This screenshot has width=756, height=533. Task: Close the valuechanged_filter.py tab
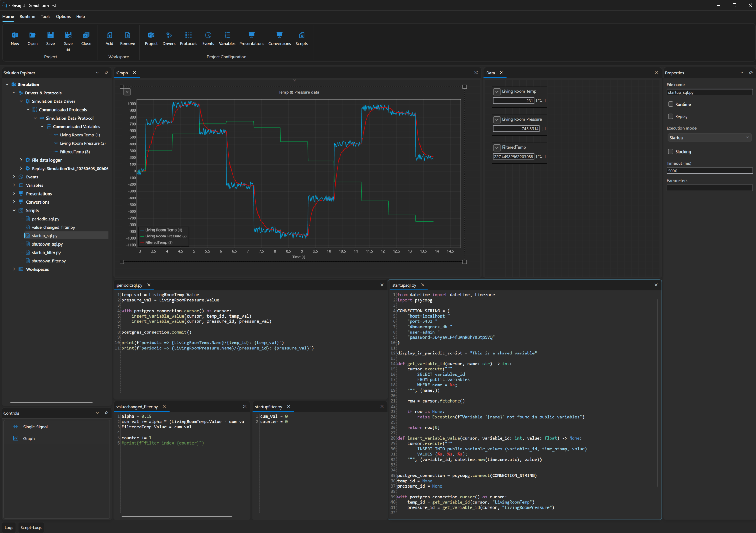click(x=164, y=407)
